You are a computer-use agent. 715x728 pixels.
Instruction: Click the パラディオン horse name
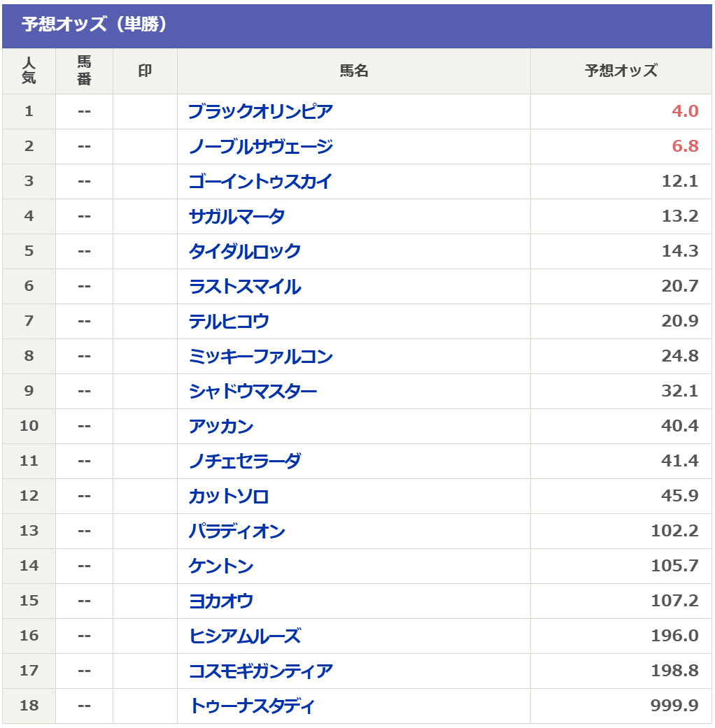pyautogui.click(x=236, y=531)
